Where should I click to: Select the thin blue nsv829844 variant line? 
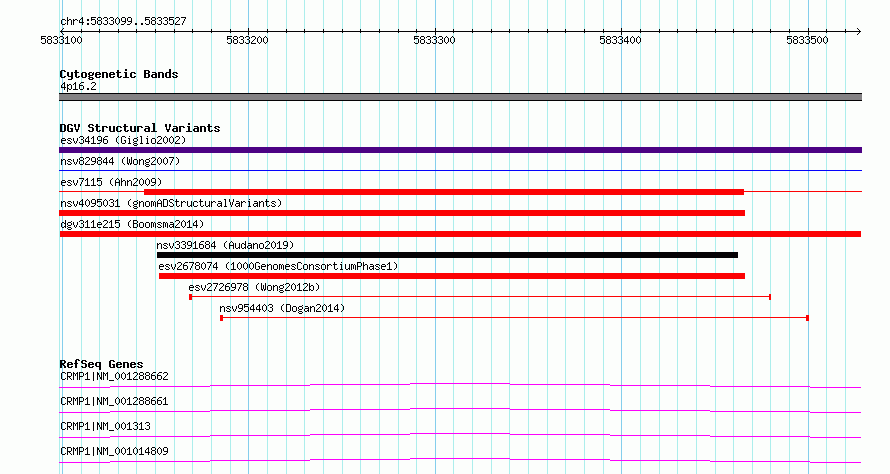(460, 170)
